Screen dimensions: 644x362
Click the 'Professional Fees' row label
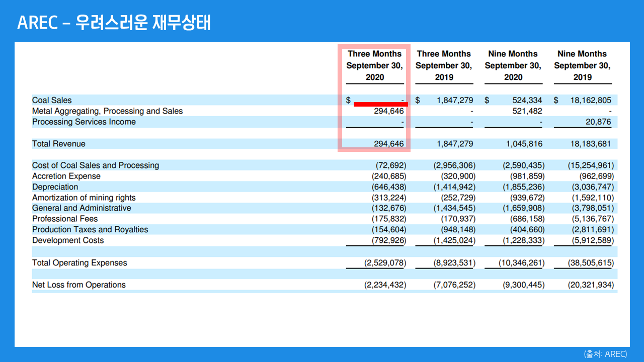tap(65, 219)
